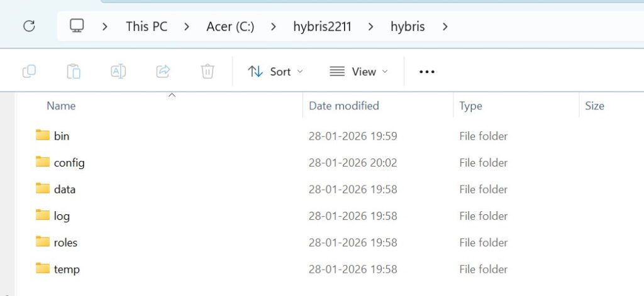644x296 pixels.
Task: Navigate to hybris2211 breadcrumb
Action: pos(322,26)
